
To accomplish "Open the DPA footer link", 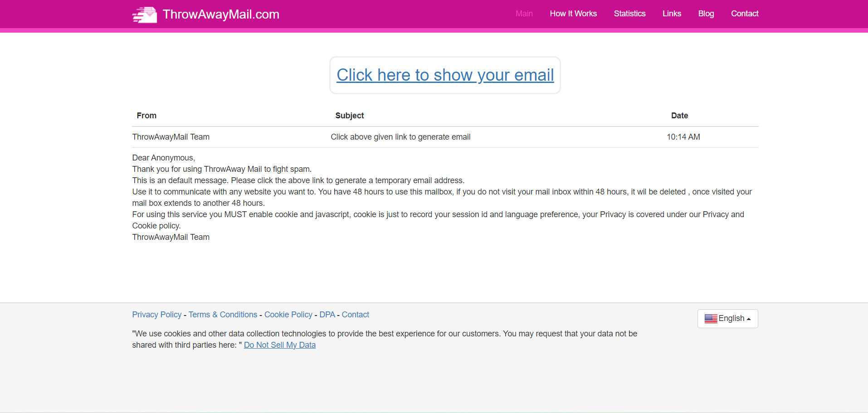I will 327,315.
